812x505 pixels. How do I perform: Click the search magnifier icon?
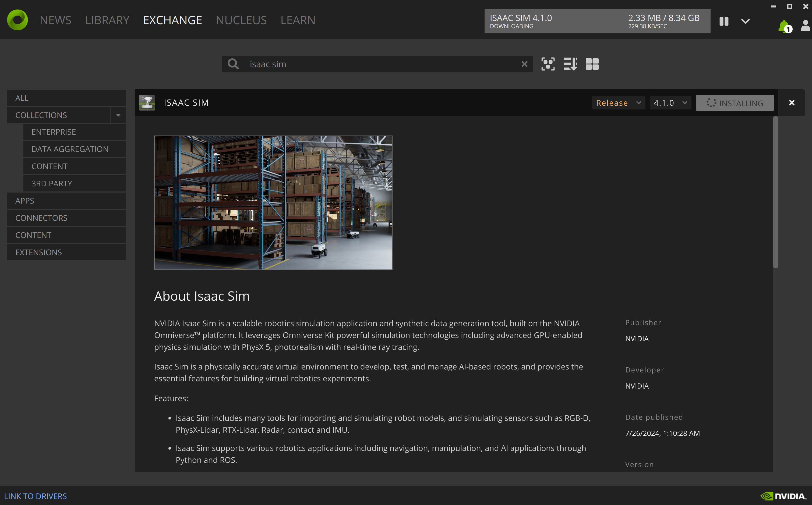click(233, 64)
